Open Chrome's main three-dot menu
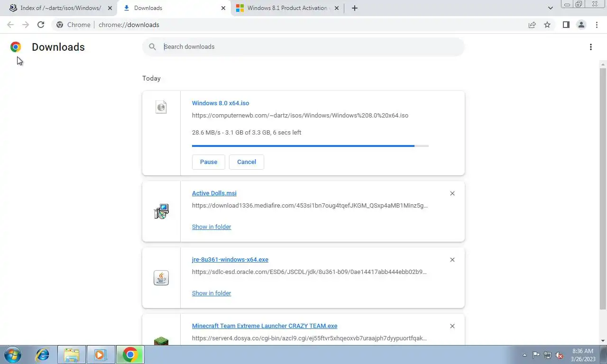Viewport: 607px width, 364px height. coord(597,25)
